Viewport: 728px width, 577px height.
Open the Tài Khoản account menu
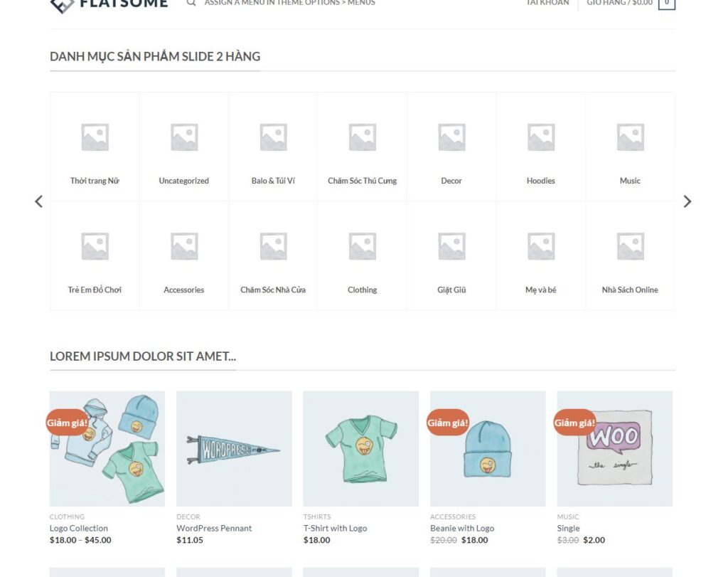[x=547, y=3]
